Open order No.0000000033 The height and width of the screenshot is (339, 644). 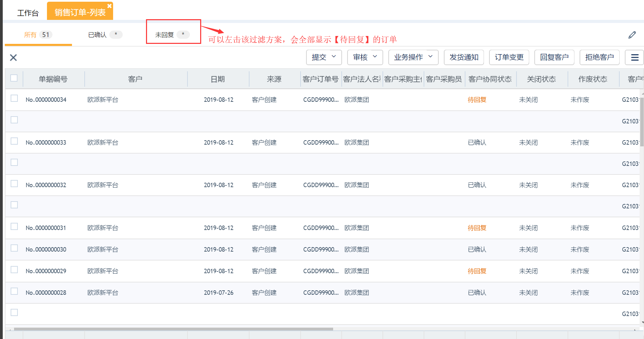(46, 143)
